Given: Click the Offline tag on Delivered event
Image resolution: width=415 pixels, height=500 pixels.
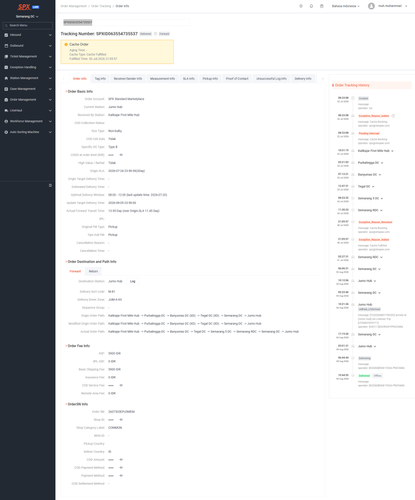Looking at the screenshot, I should (x=377, y=376).
